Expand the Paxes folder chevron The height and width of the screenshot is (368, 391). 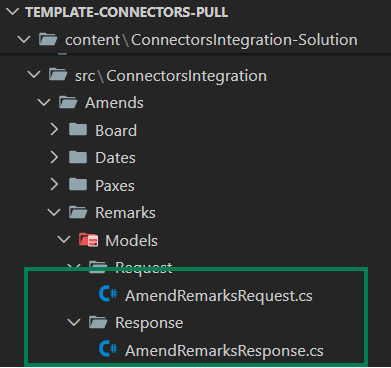pos(54,184)
